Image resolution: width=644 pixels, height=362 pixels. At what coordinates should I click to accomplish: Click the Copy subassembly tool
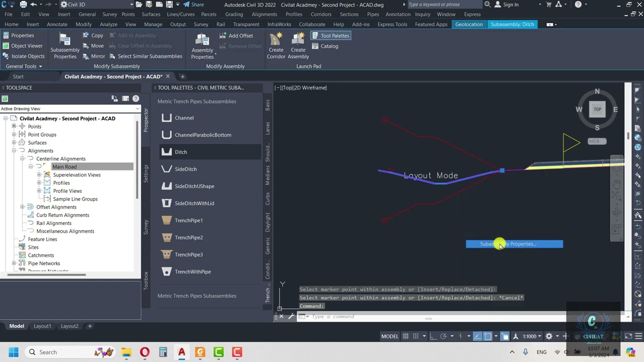coord(92,36)
